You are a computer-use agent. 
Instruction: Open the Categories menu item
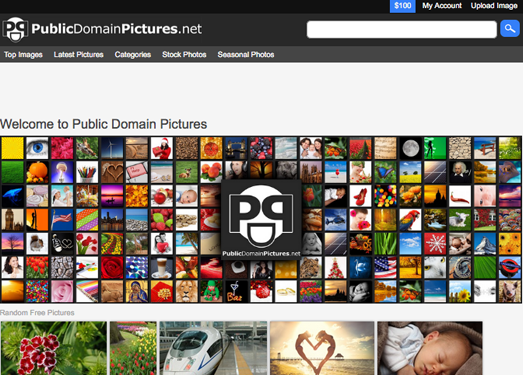point(133,54)
